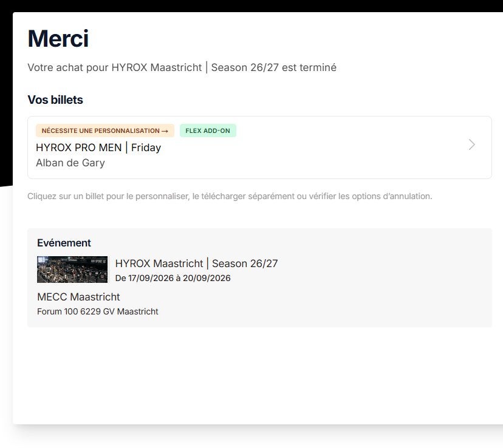
Task: Click the 'Evénement' section heading
Action: pos(64,243)
